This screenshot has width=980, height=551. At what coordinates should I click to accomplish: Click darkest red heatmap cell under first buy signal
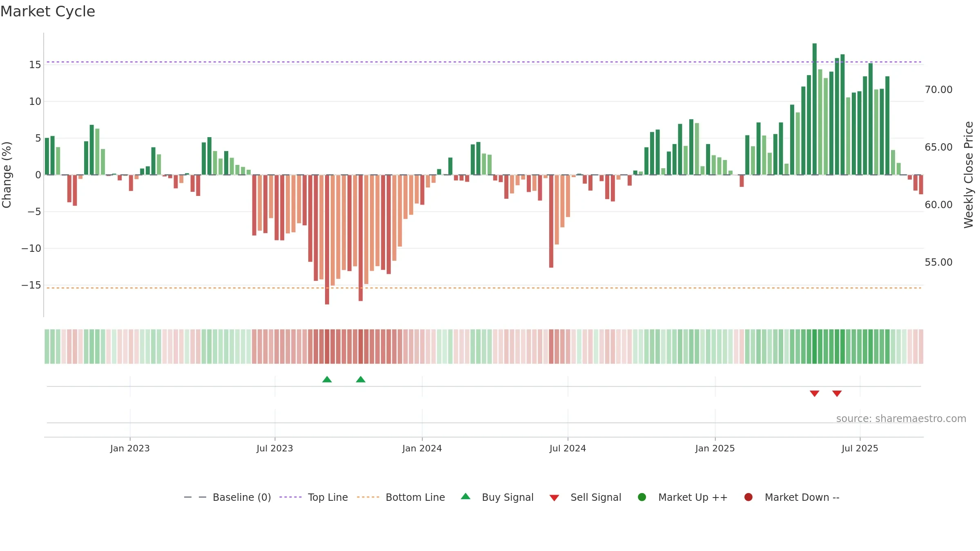(327, 347)
